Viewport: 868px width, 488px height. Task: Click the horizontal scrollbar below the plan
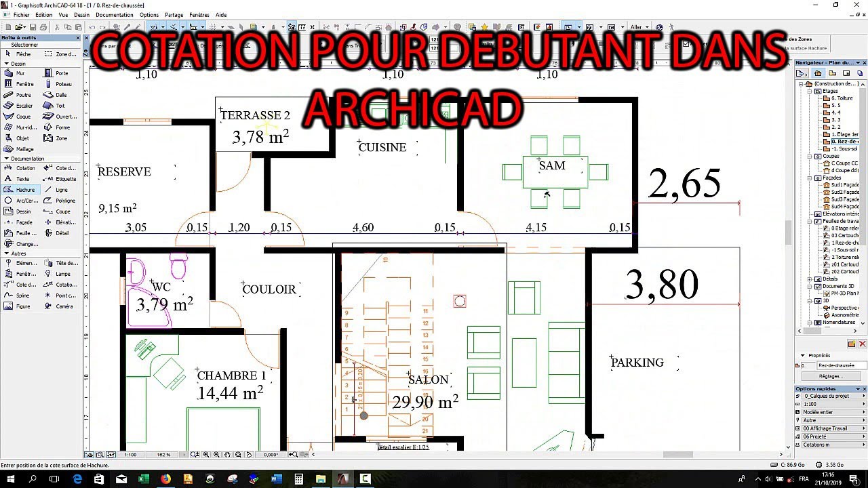coord(548,455)
